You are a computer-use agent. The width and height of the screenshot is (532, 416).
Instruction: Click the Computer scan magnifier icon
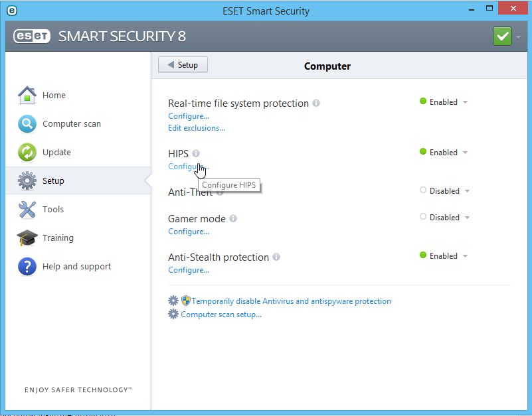27,123
